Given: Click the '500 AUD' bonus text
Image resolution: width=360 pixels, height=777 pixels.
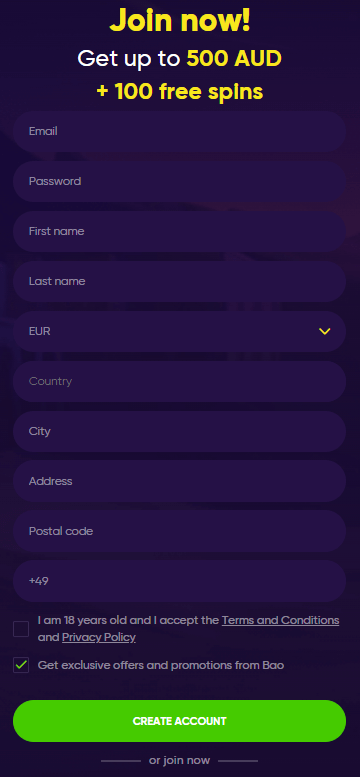Looking at the screenshot, I should point(234,59).
